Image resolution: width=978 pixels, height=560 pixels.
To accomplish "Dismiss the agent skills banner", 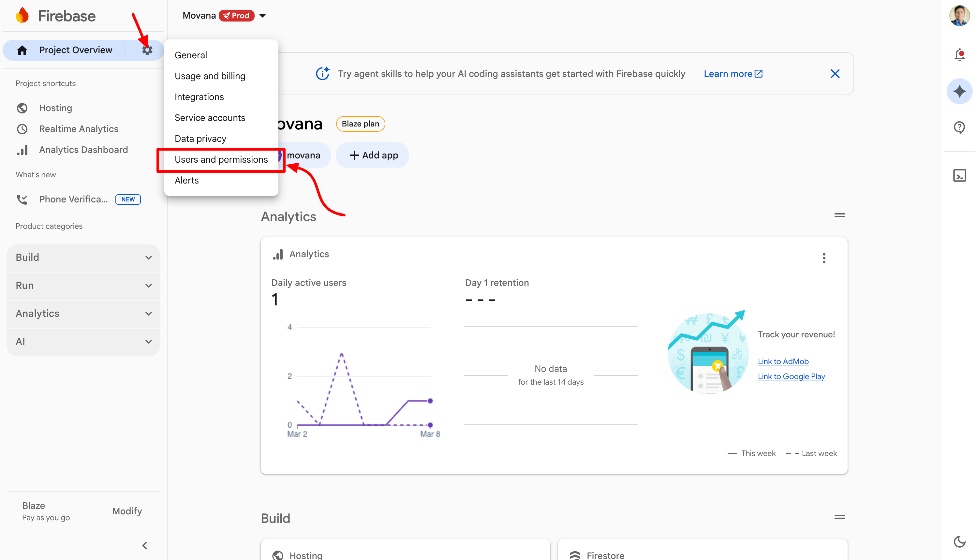I will [835, 74].
